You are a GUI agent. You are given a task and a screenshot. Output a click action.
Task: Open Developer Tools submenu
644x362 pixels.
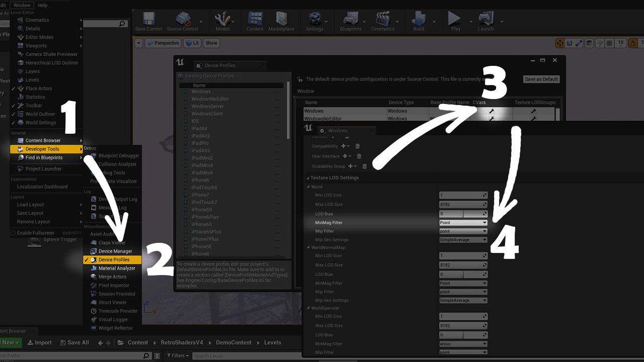click(x=47, y=149)
